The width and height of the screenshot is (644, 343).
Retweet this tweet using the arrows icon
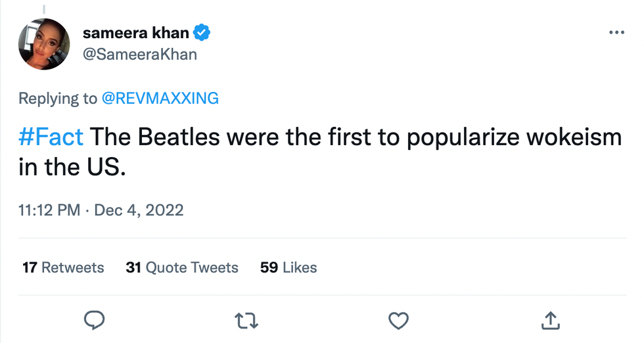[x=246, y=320]
